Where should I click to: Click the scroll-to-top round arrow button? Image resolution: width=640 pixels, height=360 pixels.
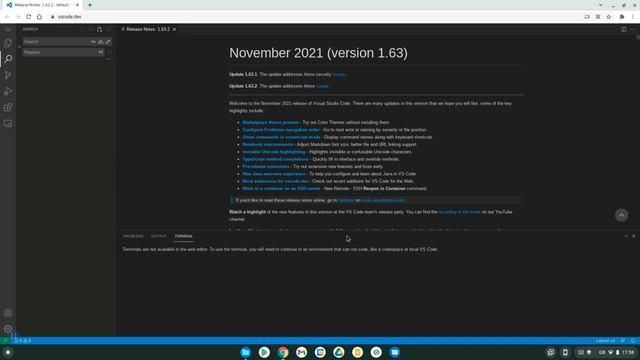click(x=621, y=215)
